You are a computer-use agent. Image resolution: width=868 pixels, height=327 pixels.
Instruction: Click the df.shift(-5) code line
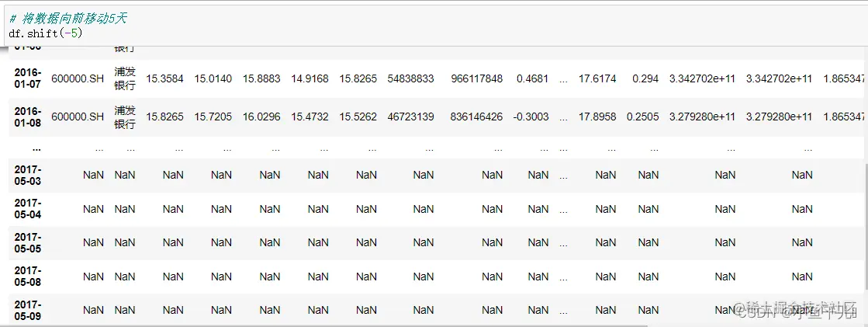click(46, 33)
